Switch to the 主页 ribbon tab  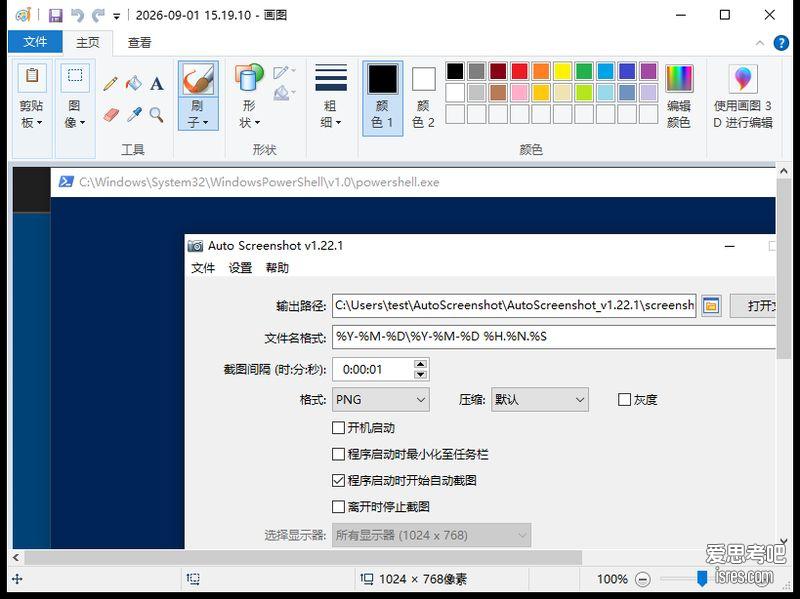[88, 42]
